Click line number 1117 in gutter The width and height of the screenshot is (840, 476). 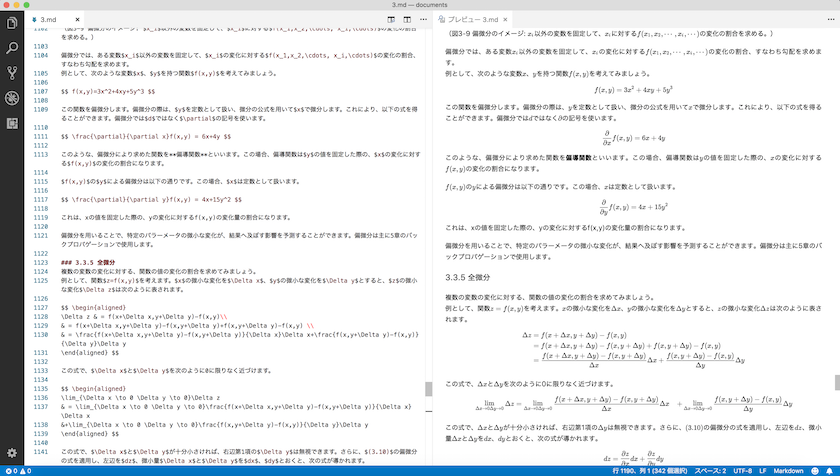pos(41,200)
